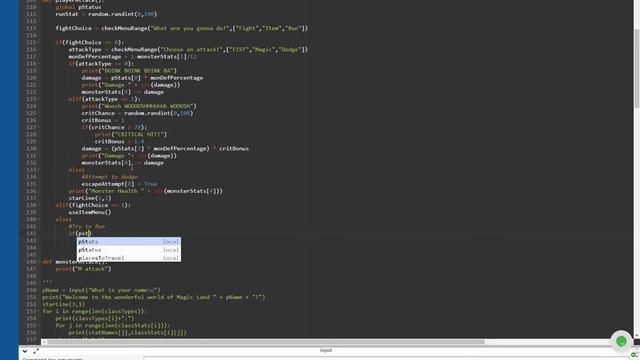Image resolution: width=640 pixels, height=360 pixels.
Task: Click line number 130 in the gutter
Action: [31, 149]
